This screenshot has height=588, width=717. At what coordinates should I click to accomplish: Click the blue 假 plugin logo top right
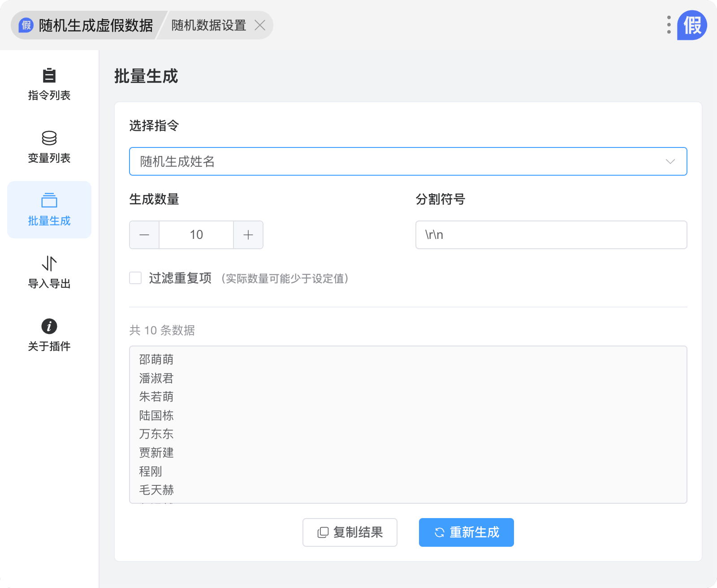click(692, 25)
